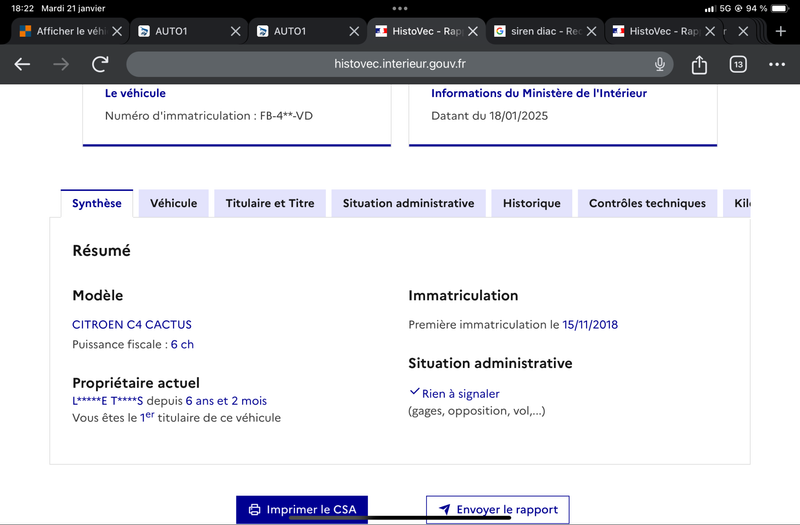Click the 'Le véhicule' card heading
The width and height of the screenshot is (800, 525).
[x=135, y=93]
